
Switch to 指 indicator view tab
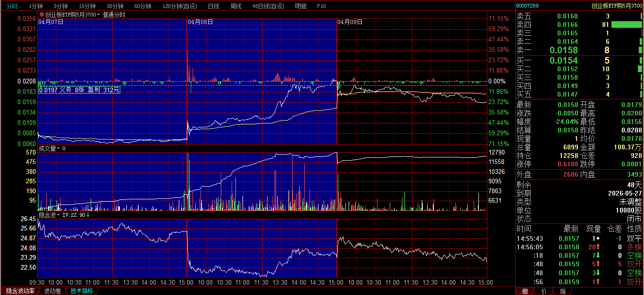tap(562, 291)
